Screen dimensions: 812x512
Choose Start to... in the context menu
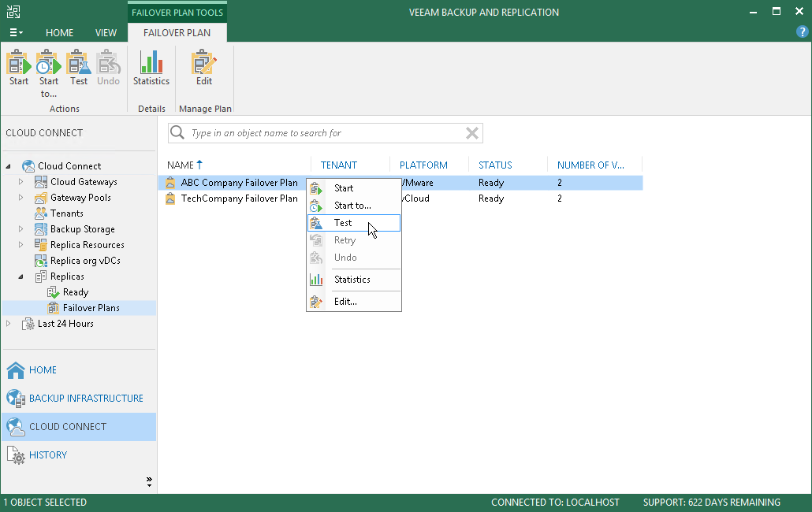354,206
